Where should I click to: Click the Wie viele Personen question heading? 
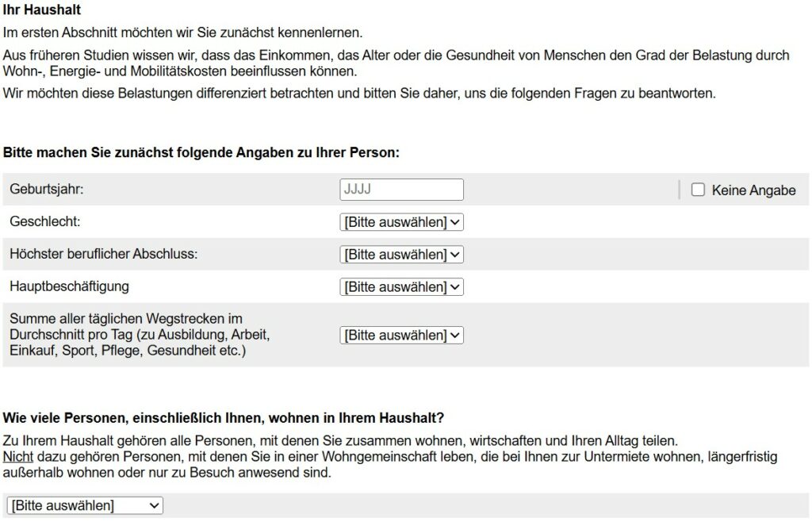click(x=224, y=417)
